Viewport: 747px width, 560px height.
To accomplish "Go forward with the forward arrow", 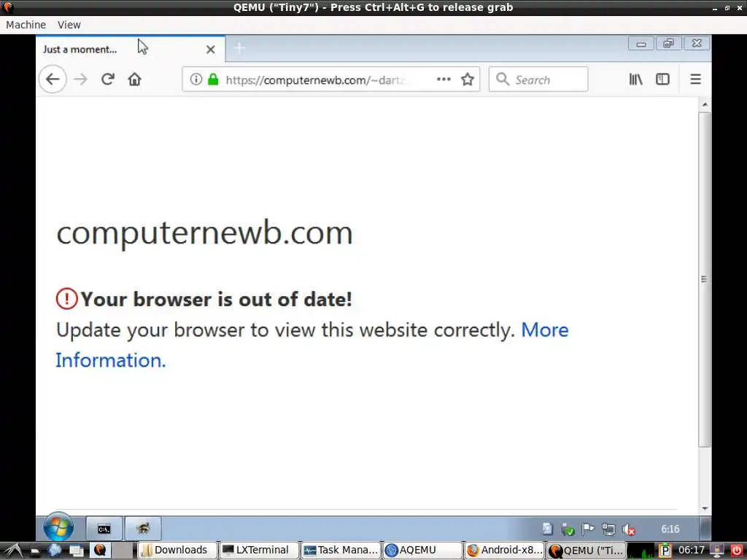I will [x=80, y=79].
